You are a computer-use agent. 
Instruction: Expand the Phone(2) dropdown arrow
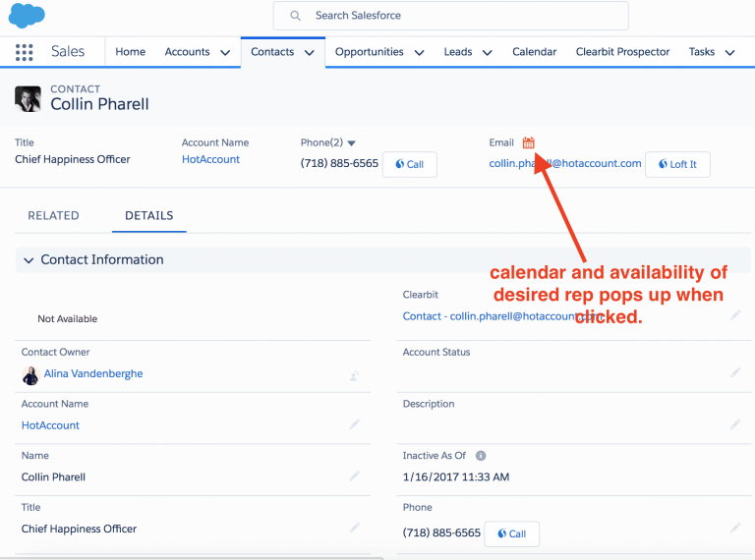click(x=352, y=142)
